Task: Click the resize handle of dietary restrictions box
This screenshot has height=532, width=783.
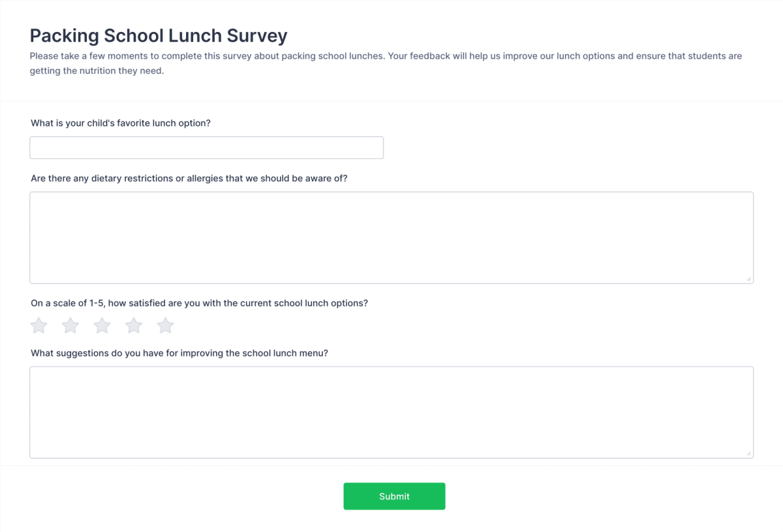Action: point(749,279)
